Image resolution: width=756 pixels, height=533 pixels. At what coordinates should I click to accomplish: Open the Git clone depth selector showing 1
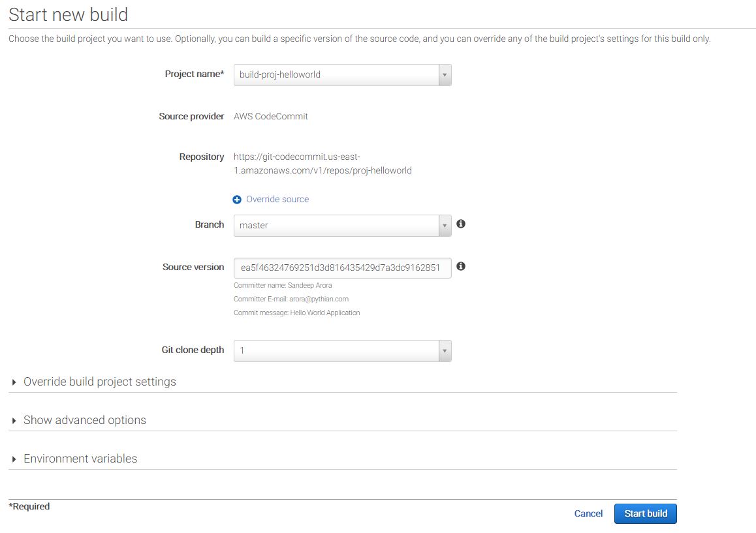336,351
